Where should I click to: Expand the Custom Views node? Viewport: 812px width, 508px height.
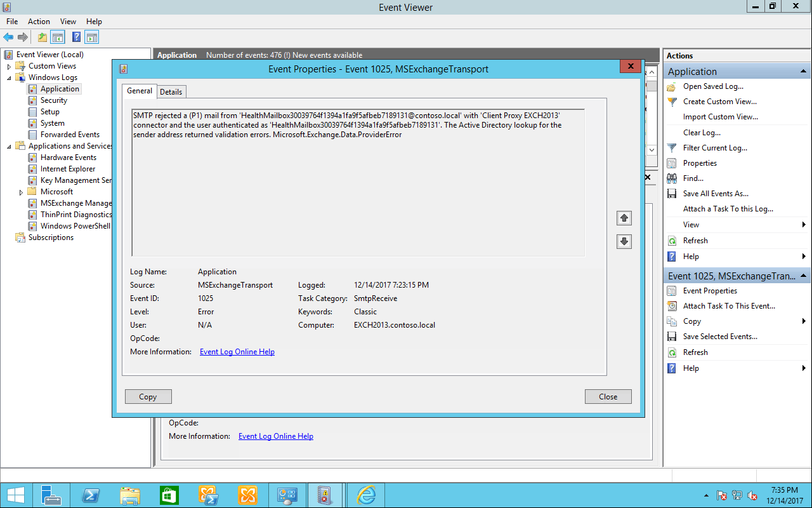point(9,66)
